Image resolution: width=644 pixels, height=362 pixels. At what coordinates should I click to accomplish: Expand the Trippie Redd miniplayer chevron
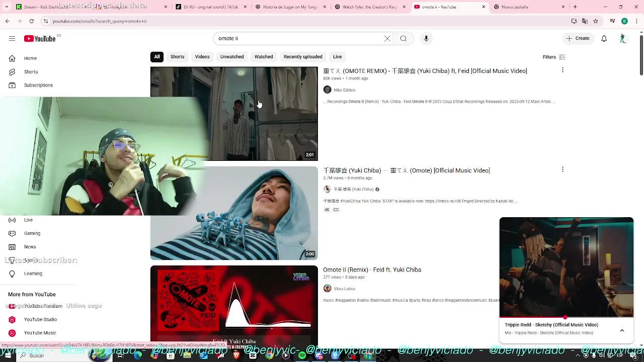point(622,330)
